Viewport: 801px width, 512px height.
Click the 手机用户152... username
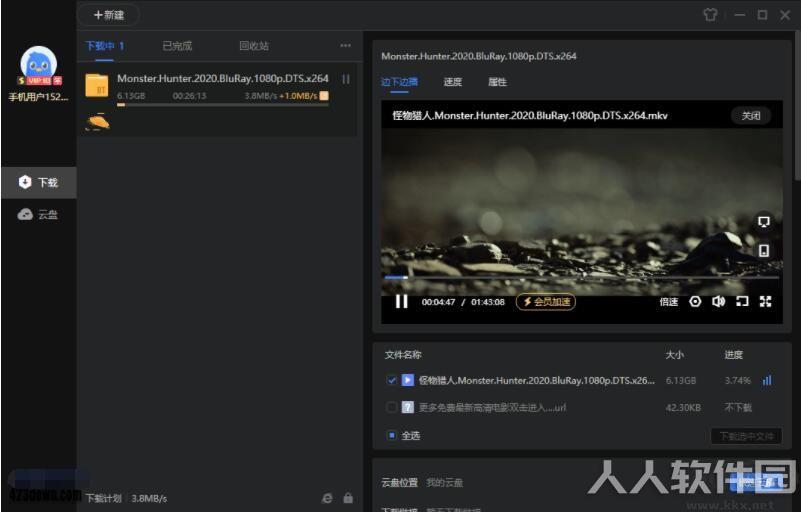click(38, 97)
